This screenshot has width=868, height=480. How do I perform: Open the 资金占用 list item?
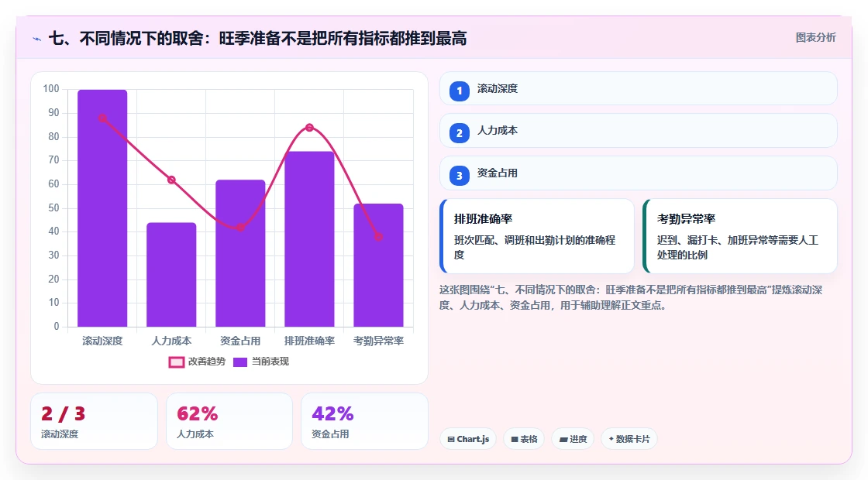(639, 173)
